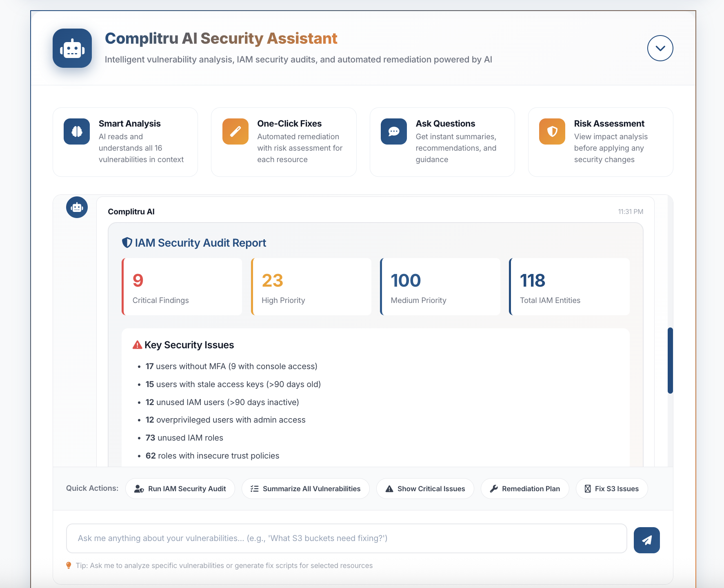Click Show Critical Issues
The height and width of the screenshot is (588, 724).
click(x=425, y=488)
